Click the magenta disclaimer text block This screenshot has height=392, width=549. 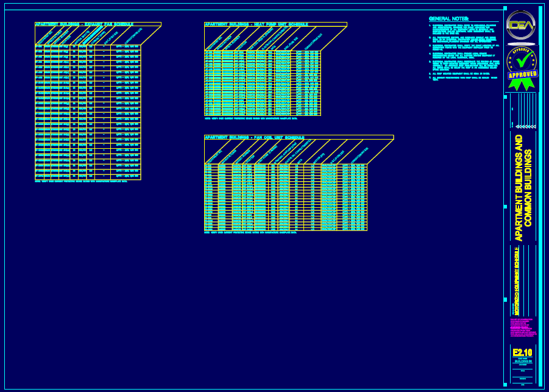(523, 329)
